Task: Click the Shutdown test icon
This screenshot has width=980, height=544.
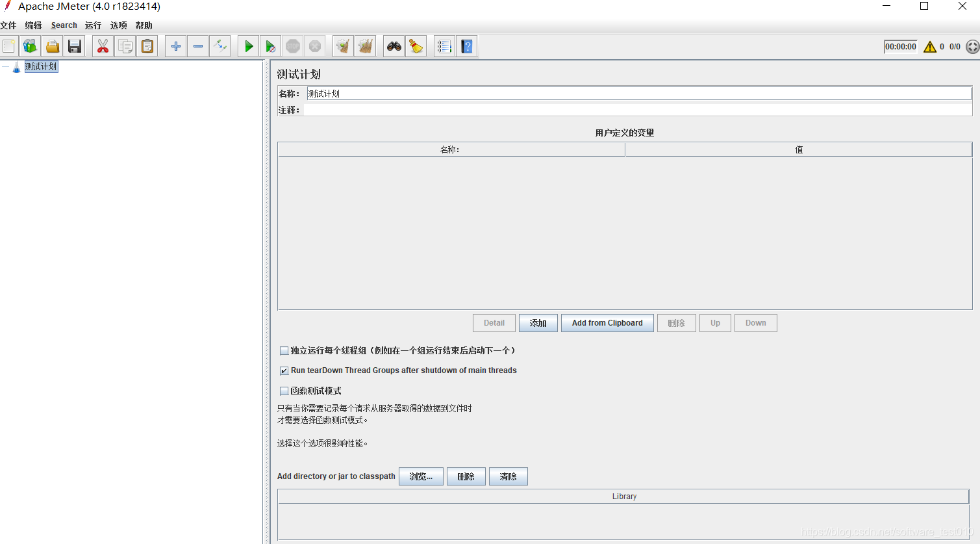Action: tap(315, 46)
